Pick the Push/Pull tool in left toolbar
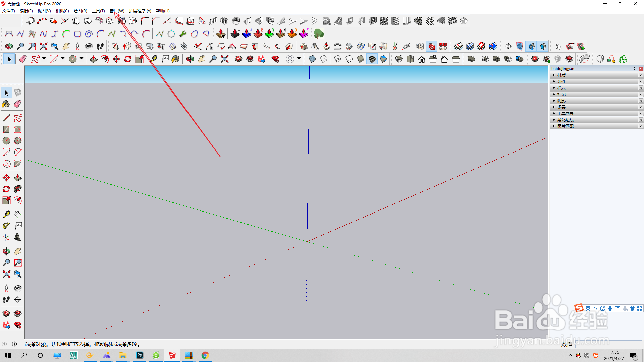This screenshot has width=644, height=362. 18,178
